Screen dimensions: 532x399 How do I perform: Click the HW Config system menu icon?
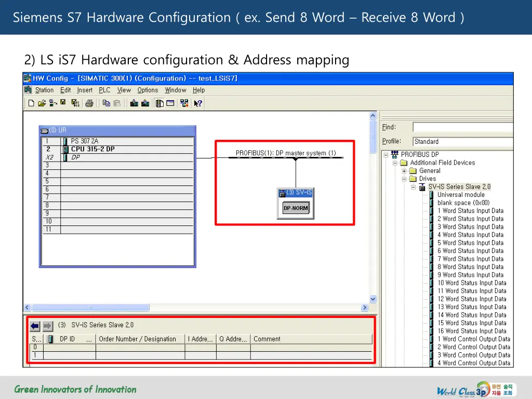(x=28, y=78)
